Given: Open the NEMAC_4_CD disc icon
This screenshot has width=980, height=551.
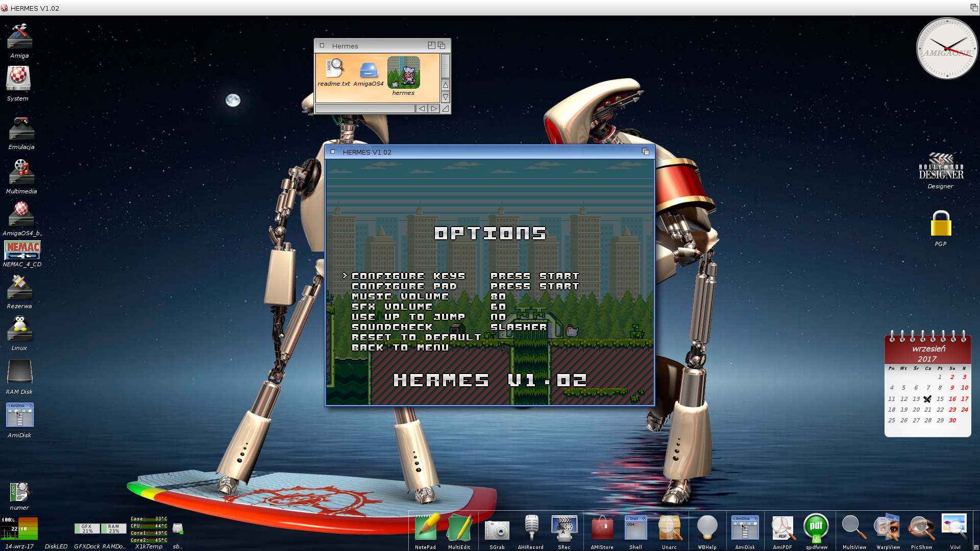Looking at the screenshot, I should click(x=22, y=250).
